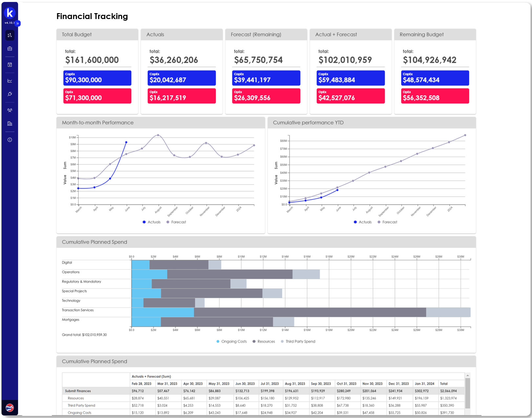Open the strategy playbook sidebar icon
Screen dimensions: 532x418
point(10,35)
